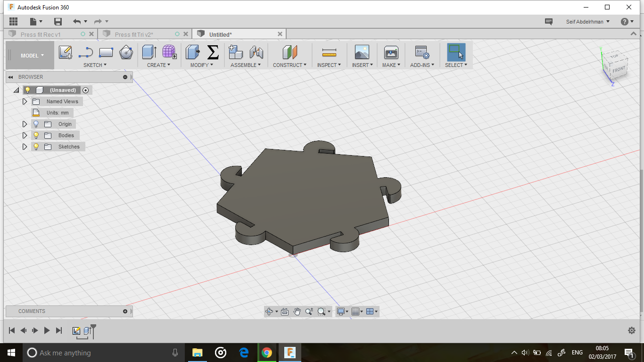Expand the Bodies folder
The image size is (644, 362).
[x=25, y=135]
